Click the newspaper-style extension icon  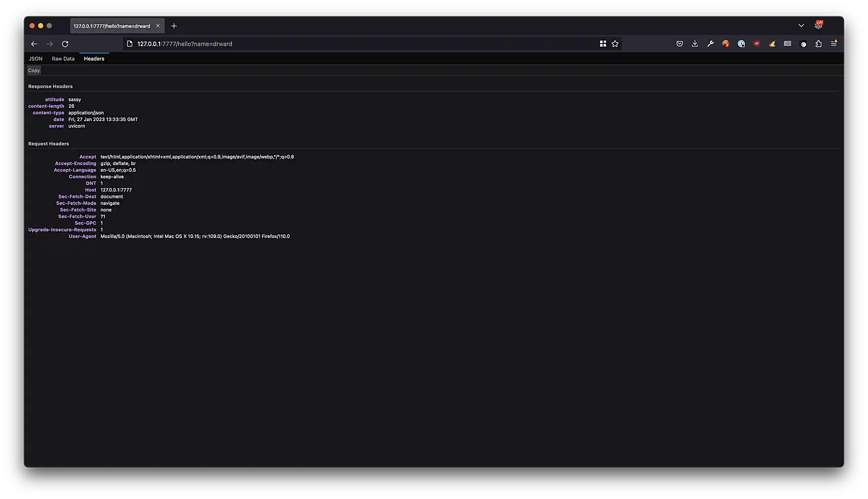787,43
